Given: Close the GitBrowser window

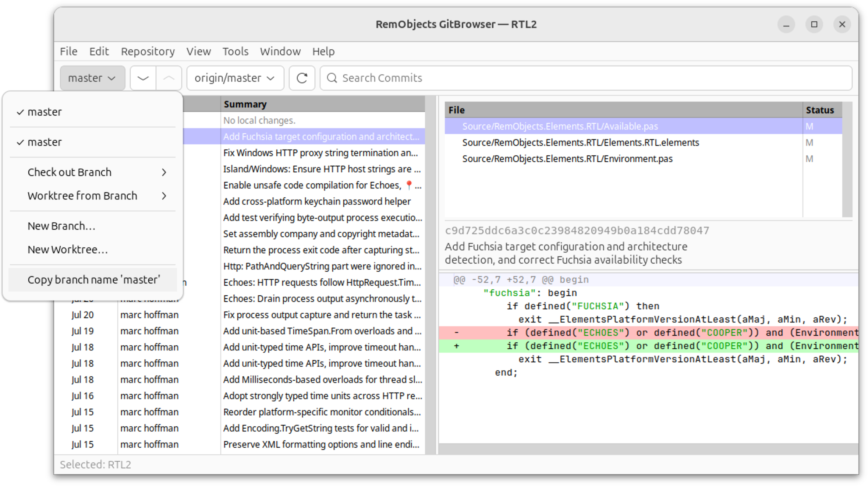Looking at the screenshot, I should coord(842,24).
